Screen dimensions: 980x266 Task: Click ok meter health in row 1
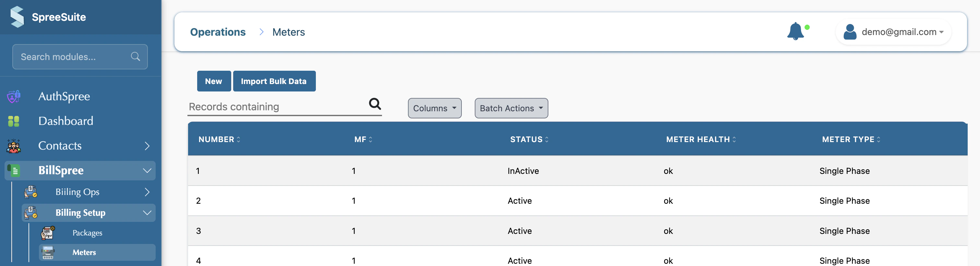(x=668, y=171)
